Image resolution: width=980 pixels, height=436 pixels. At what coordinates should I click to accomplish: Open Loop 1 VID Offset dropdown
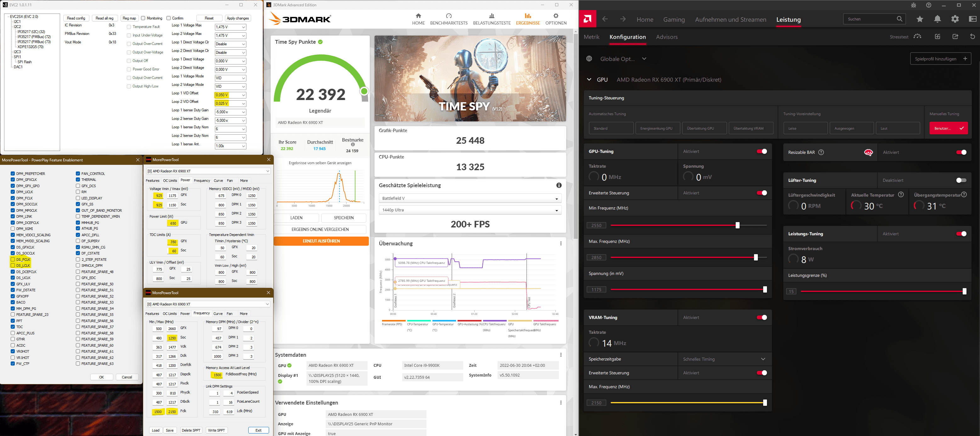pos(231,95)
